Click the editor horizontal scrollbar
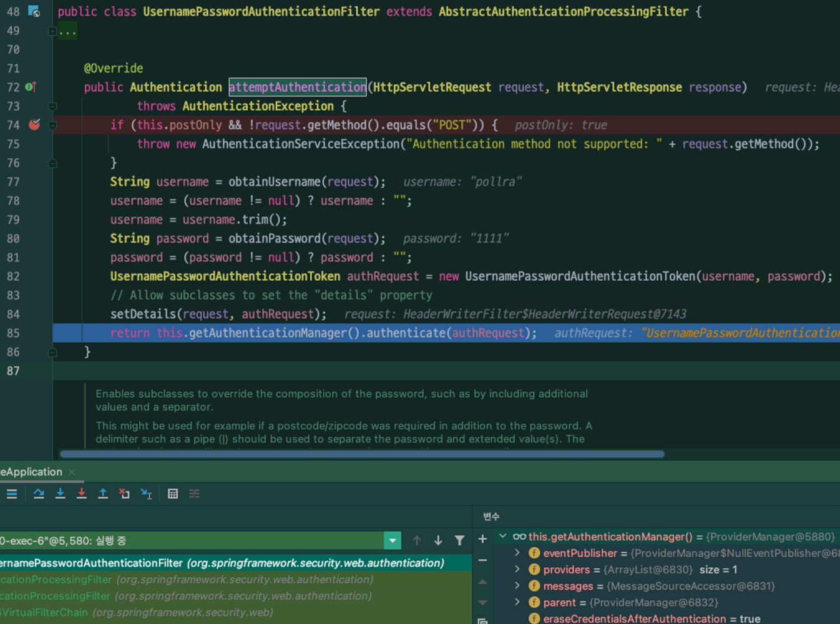 tap(362, 454)
